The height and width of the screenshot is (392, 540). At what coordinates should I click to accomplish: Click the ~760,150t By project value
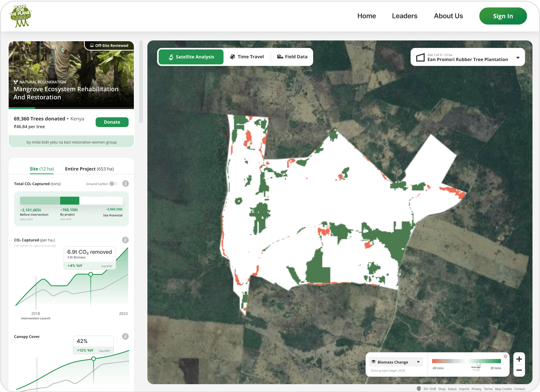coord(69,210)
